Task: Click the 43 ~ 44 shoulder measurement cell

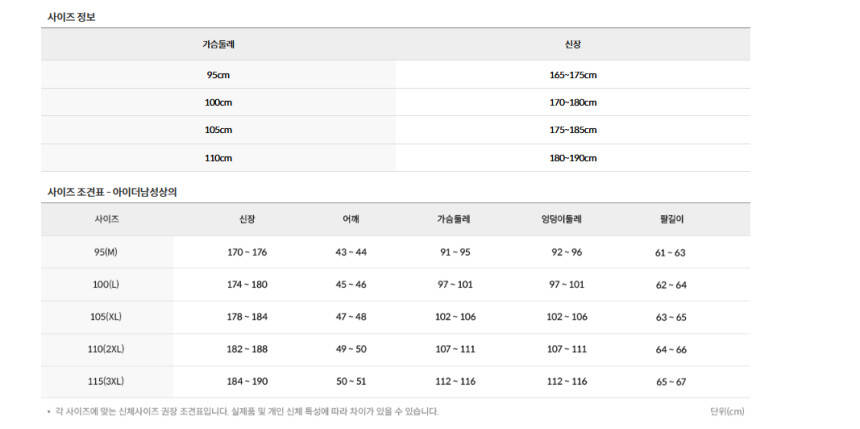Action: 351,252
